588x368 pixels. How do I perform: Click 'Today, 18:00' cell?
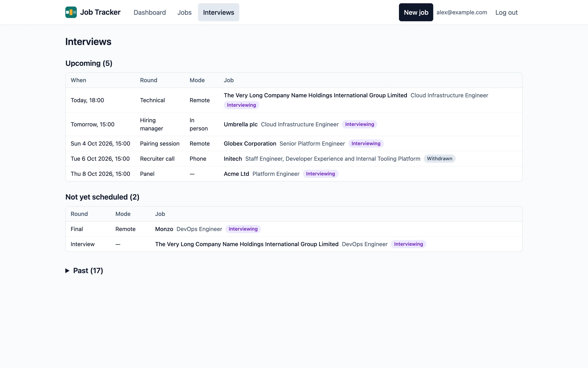[87, 100]
